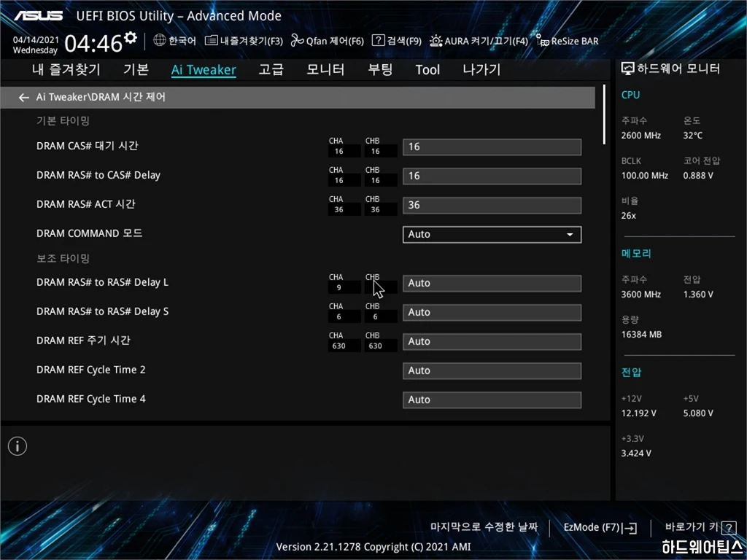
Task: Go back using the arrow in breadcrumb
Action: [x=23, y=98]
